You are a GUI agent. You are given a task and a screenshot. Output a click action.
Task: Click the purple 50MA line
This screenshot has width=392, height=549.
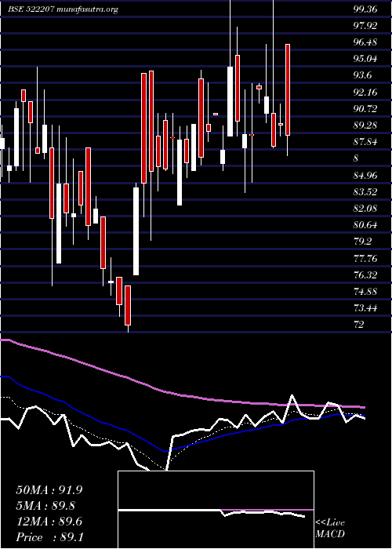182,395
